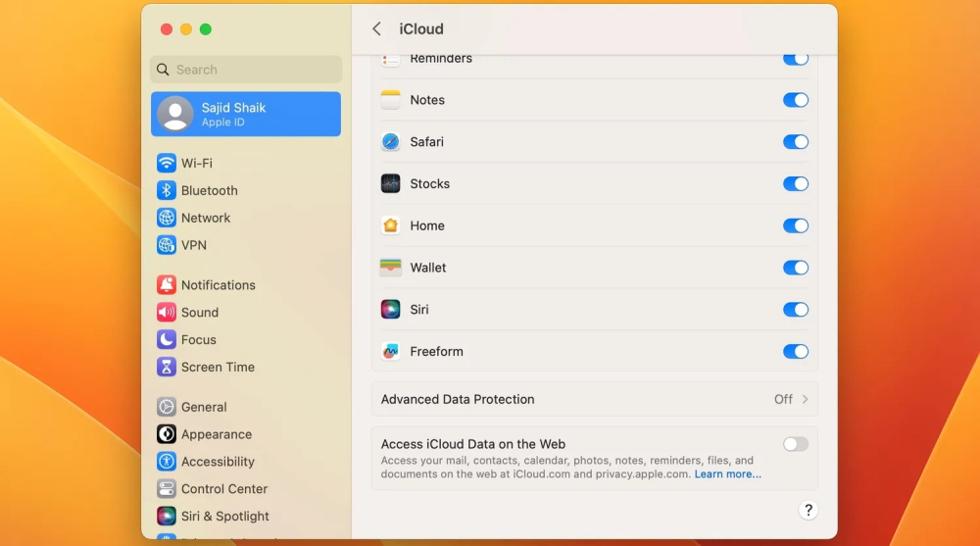
Task: Click the Wallet app icon
Action: click(x=391, y=268)
